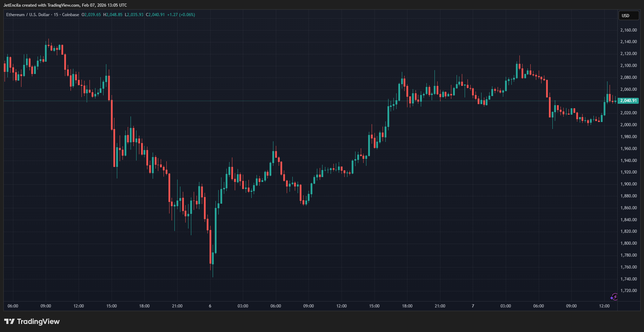Click the 1,720.00 price axis label
The image size is (644, 332).
click(628, 291)
